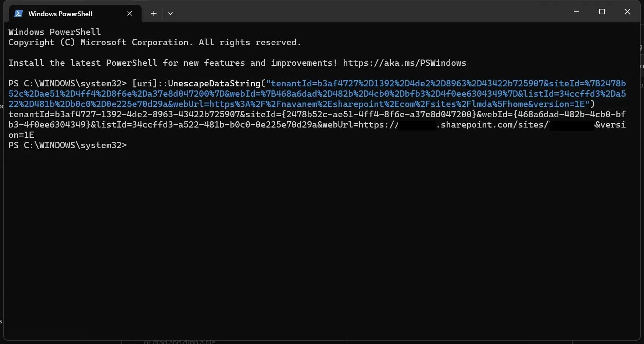Close the Windows PowerShell tab
644x344 pixels.
130,14
